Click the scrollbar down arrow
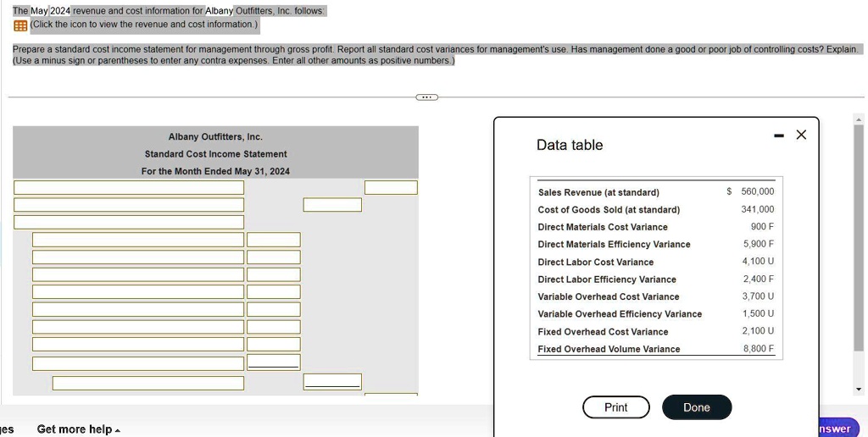 click(x=859, y=390)
